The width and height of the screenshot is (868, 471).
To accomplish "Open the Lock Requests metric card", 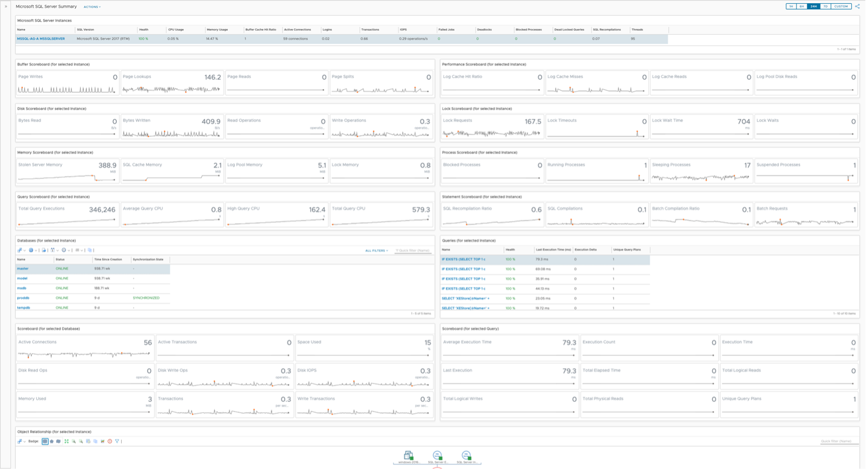I will pos(492,127).
